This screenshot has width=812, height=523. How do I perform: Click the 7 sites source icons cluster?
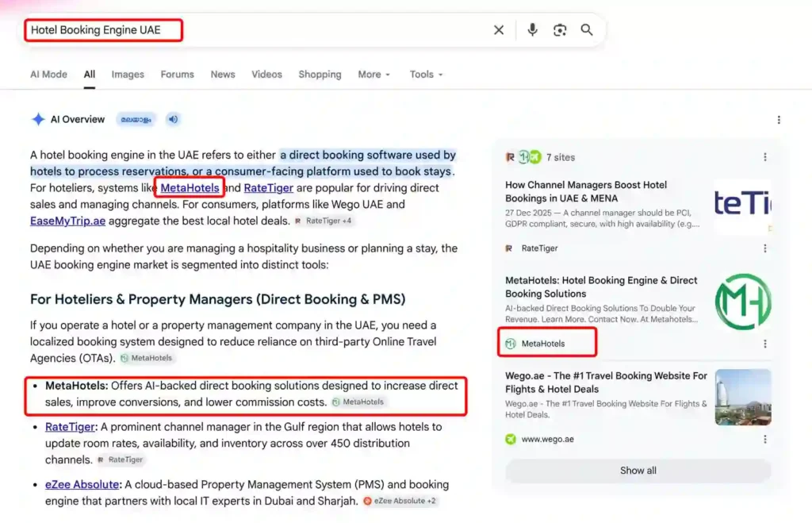point(523,157)
